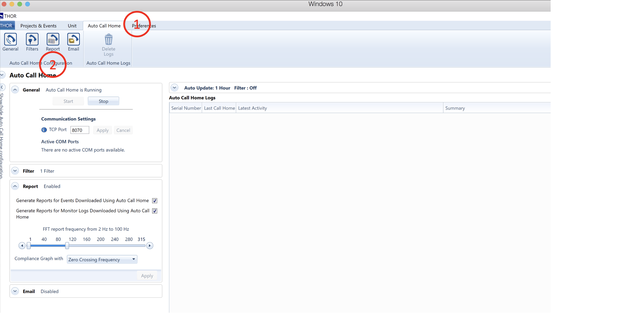
Task: Click the Filters ribbon icon
Action: click(x=32, y=40)
